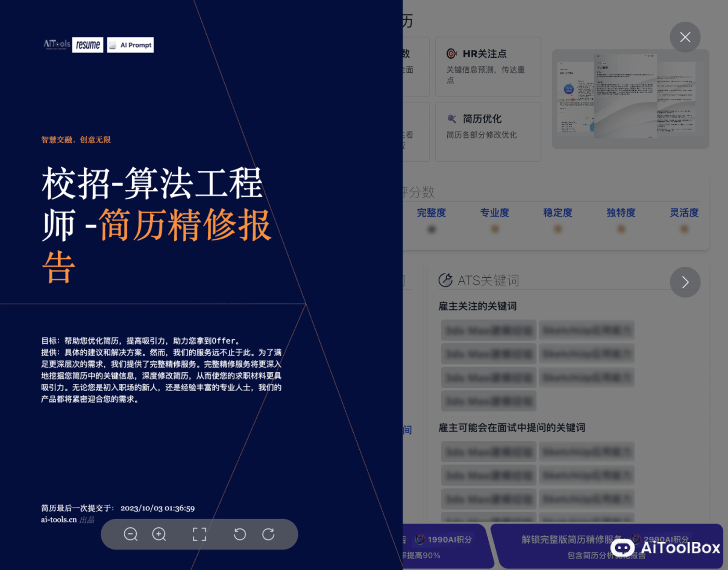Viewport: 728px width, 570px height.
Task: Open the 简历优化 card
Action: pyautogui.click(x=488, y=132)
